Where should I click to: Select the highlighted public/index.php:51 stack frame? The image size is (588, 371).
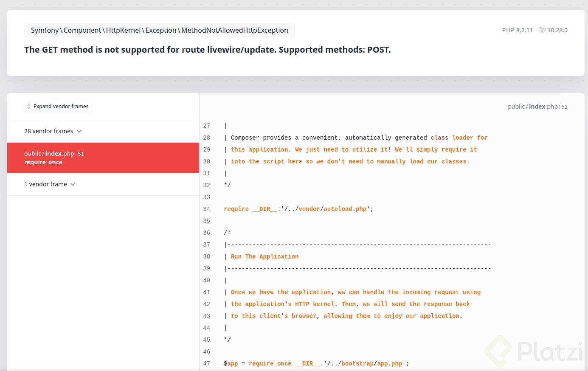[103, 158]
